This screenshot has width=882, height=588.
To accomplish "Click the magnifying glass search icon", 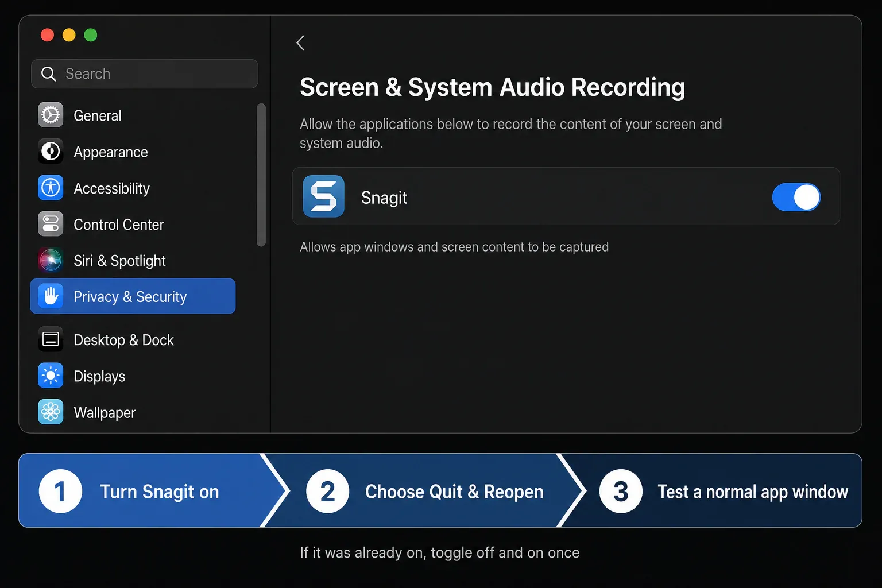I will pos(49,73).
